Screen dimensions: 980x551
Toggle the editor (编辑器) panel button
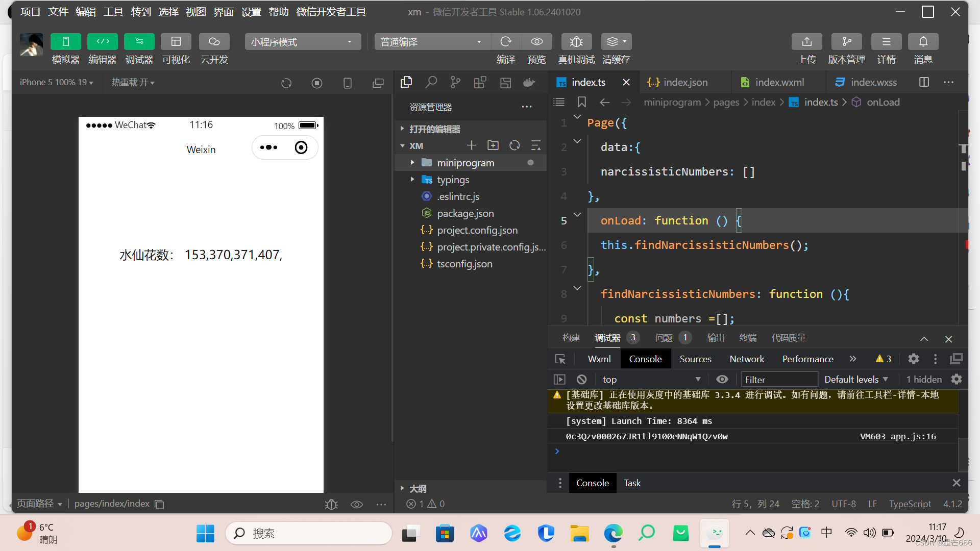102,42
